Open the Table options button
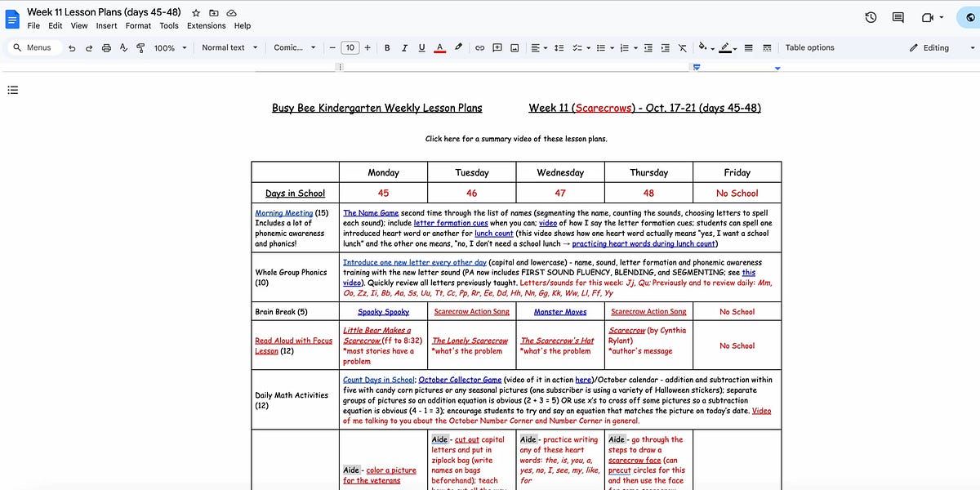Image resolution: width=980 pixels, height=490 pixels. [809, 47]
